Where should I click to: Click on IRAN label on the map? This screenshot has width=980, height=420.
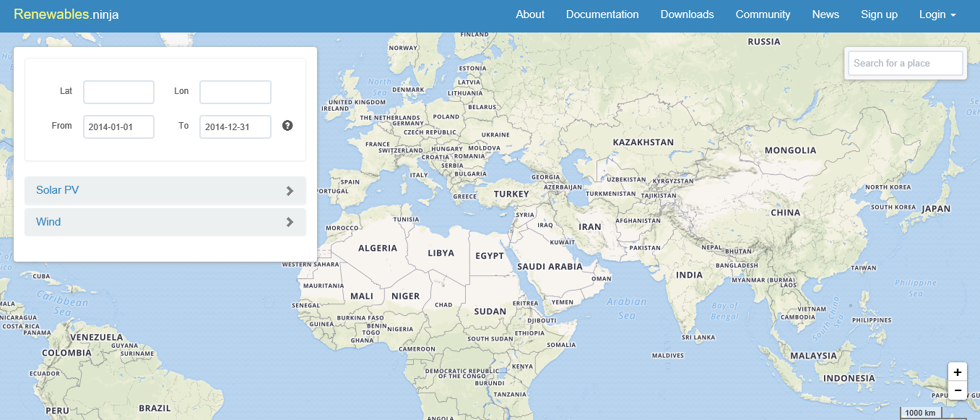590,226
